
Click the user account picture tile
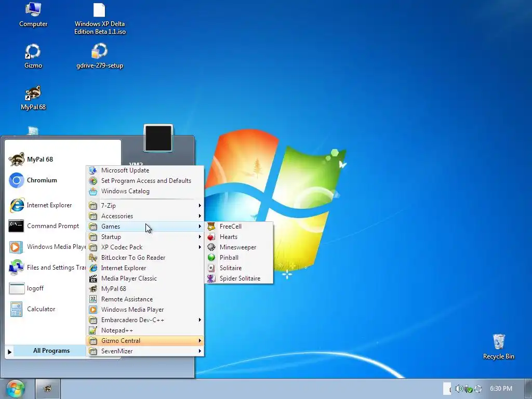tap(158, 138)
